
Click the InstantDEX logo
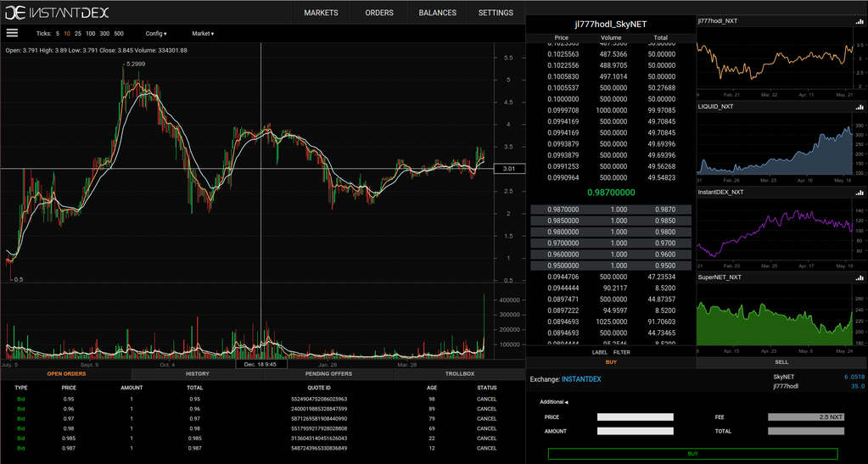(58, 13)
